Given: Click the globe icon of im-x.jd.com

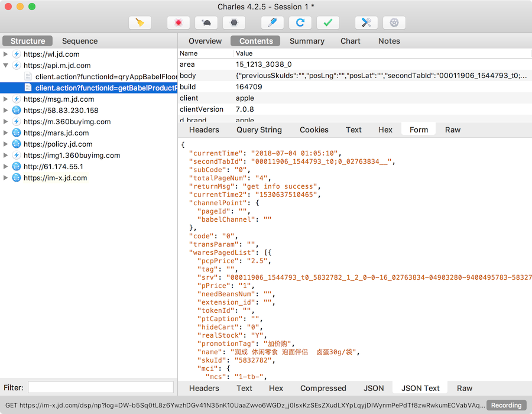Looking at the screenshot, I should coord(17,178).
